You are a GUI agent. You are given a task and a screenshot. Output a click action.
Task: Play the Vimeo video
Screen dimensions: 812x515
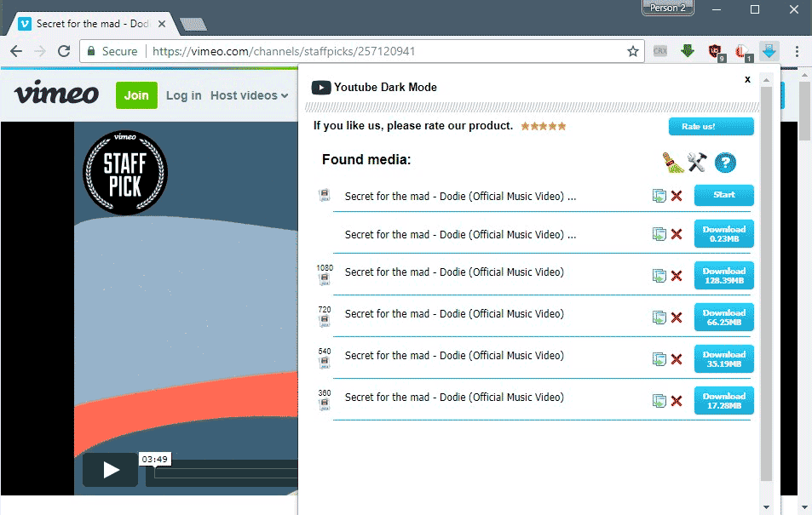[x=111, y=470]
